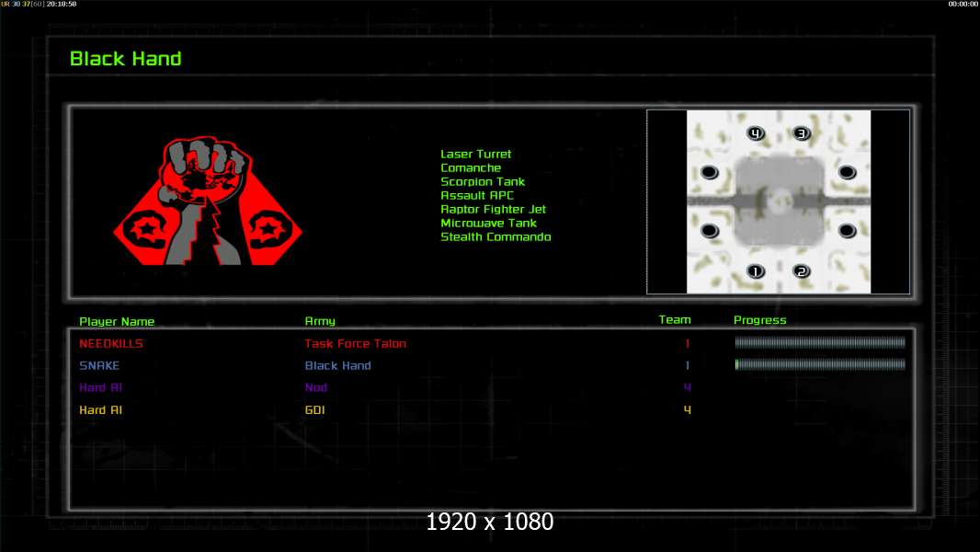Click the Microwave Tank unit entry

click(x=488, y=223)
